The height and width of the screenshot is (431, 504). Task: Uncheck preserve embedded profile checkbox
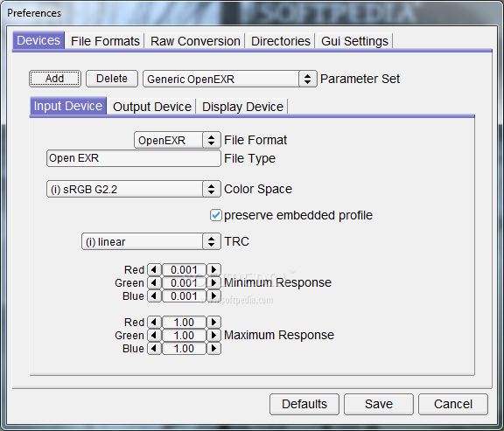(215, 215)
